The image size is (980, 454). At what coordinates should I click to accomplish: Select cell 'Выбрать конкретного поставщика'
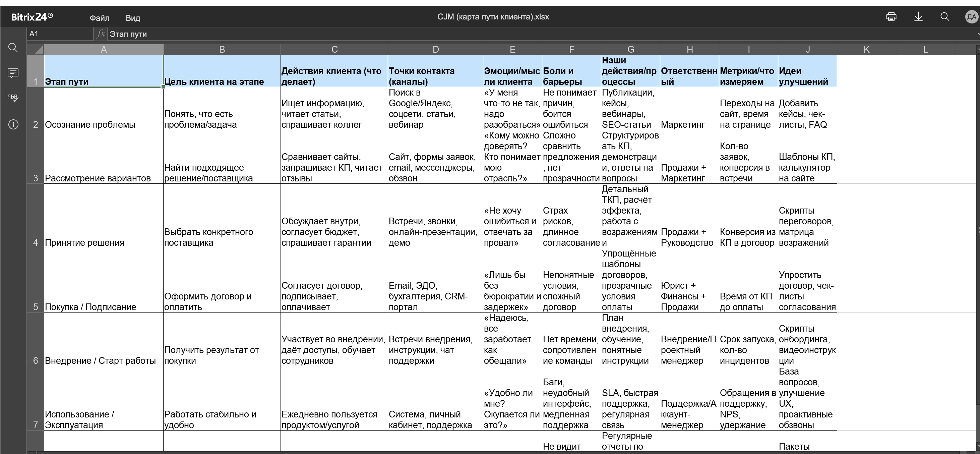point(222,216)
